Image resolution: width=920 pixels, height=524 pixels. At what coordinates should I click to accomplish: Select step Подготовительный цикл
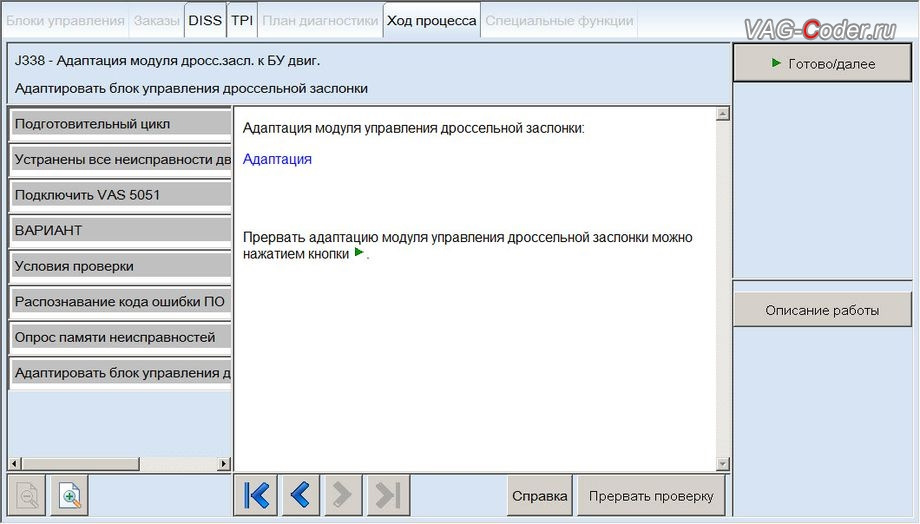coord(121,124)
